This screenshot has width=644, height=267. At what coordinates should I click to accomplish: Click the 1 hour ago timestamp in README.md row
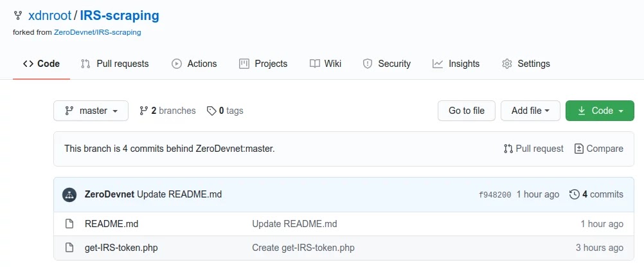pyautogui.click(x=602, y=224)
